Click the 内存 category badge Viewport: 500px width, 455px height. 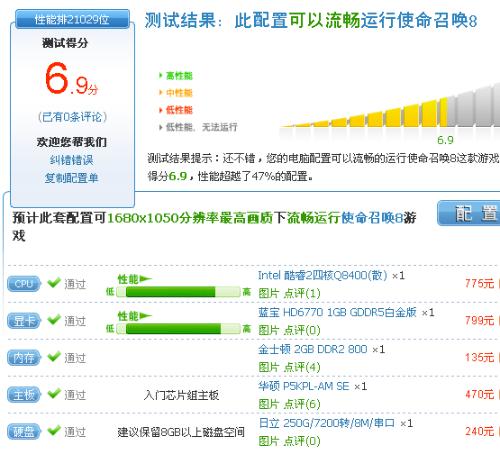pos(24,358)
